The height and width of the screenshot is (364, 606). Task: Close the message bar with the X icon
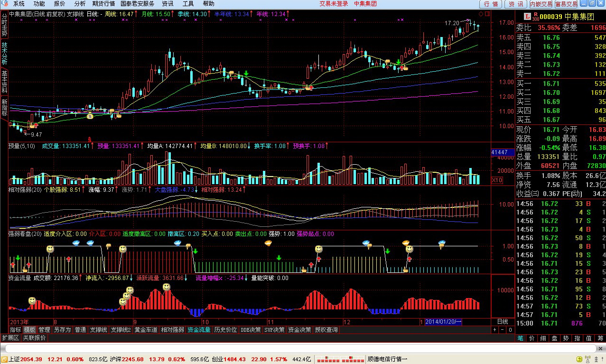coord(600,348)
